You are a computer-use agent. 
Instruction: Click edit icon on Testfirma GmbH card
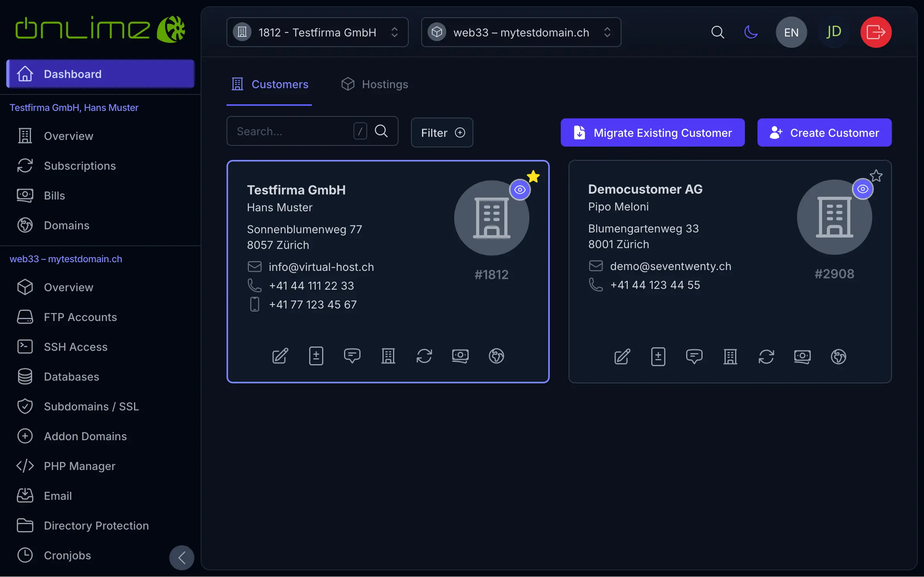click(x=280, y=356)
